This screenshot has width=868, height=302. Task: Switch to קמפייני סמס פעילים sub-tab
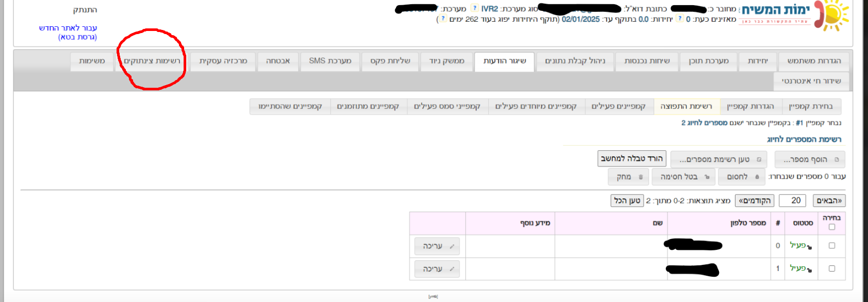tap(447, 106)
